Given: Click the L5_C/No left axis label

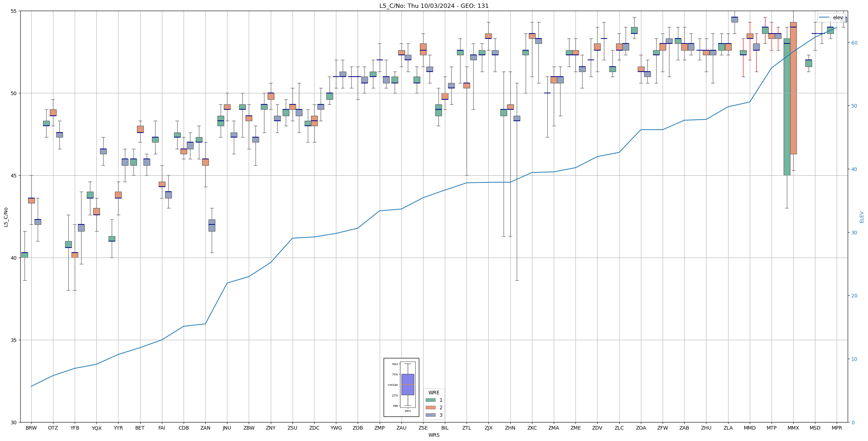Looking at the screenshot, I should (6, 217).
